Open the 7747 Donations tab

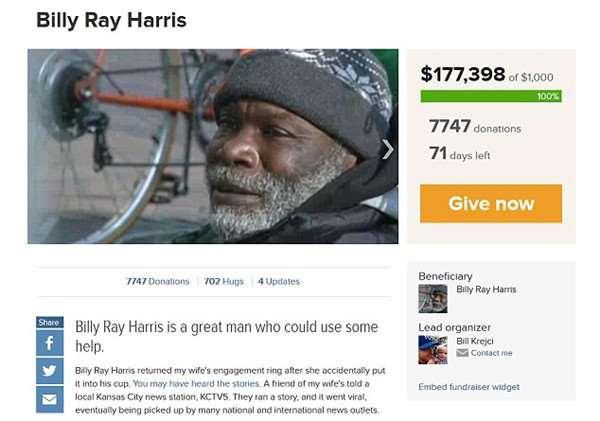coord(158,281)
